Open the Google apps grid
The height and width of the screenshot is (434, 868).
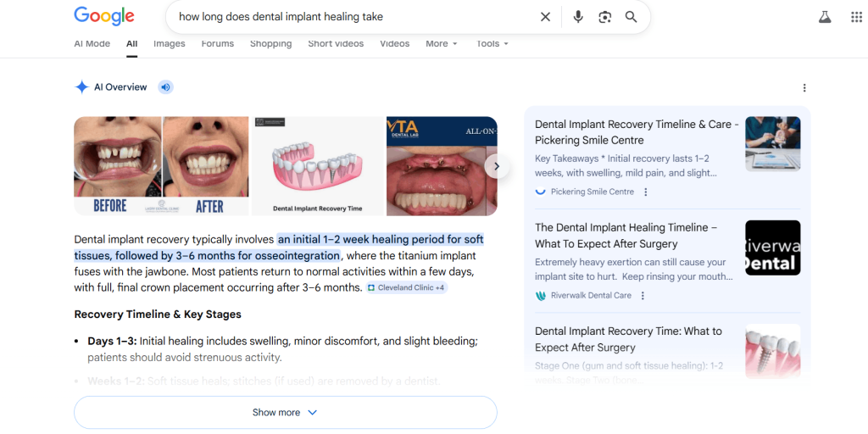coord(856,17)
